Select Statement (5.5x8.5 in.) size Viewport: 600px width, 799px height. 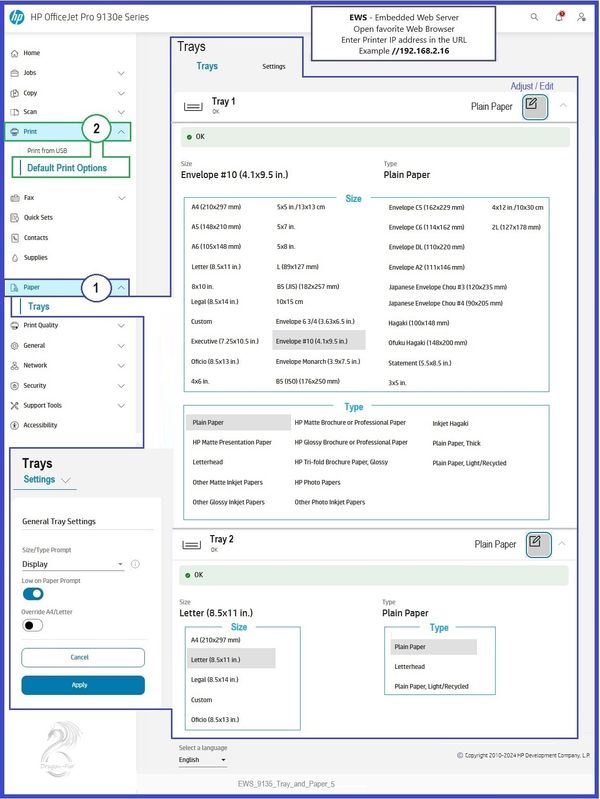[x=420, y=363]
